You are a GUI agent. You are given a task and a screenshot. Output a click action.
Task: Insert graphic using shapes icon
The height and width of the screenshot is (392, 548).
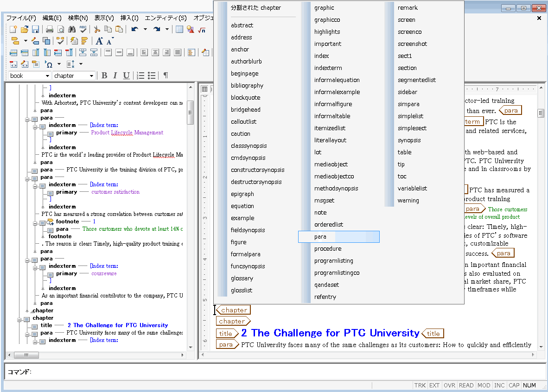[x=191, y=30]
